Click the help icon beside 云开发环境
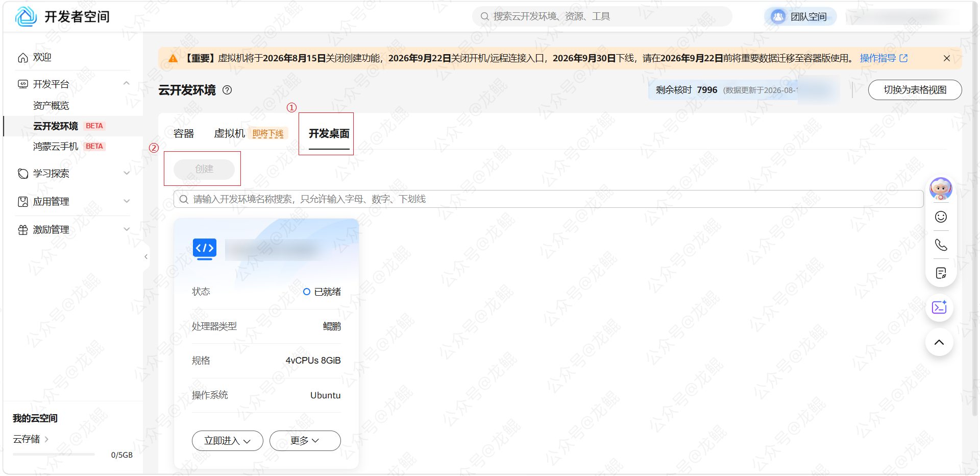The width and height of the screenshot is (980, 476). pyautogui.click(x=228, y=90)
